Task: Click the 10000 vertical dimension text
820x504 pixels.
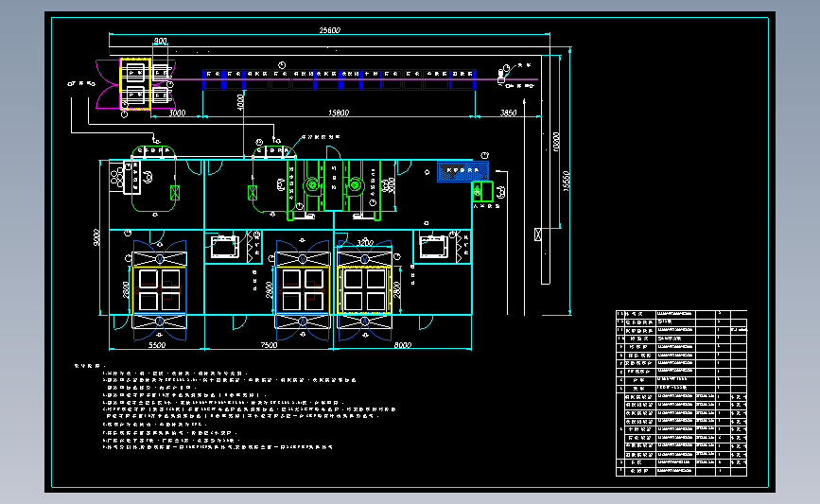Action: 556,142
